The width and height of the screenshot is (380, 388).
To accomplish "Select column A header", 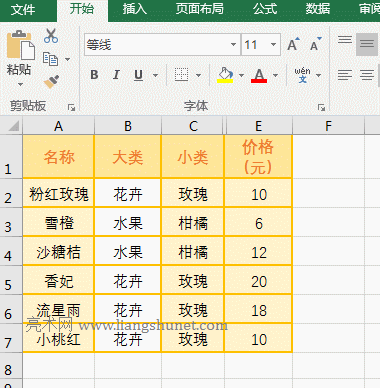I will tap(59, 126).
